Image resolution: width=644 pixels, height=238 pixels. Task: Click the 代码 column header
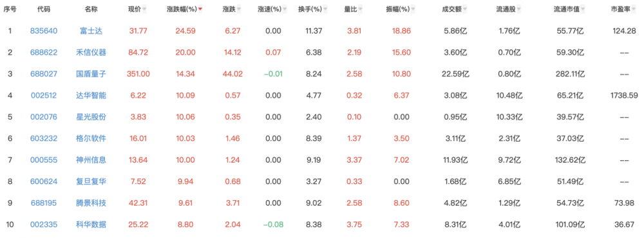[44, 10]
